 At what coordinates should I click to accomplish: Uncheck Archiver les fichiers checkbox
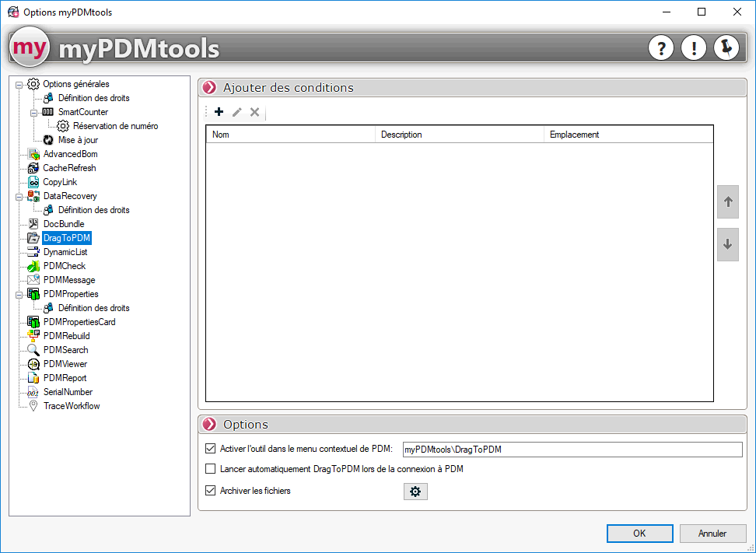(210, 491)
